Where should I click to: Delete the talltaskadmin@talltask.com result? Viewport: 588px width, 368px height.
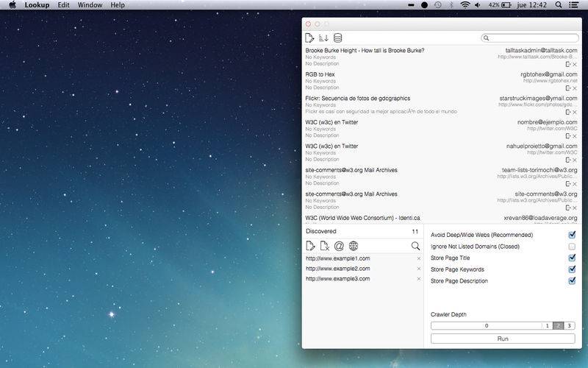coord(575,65)
